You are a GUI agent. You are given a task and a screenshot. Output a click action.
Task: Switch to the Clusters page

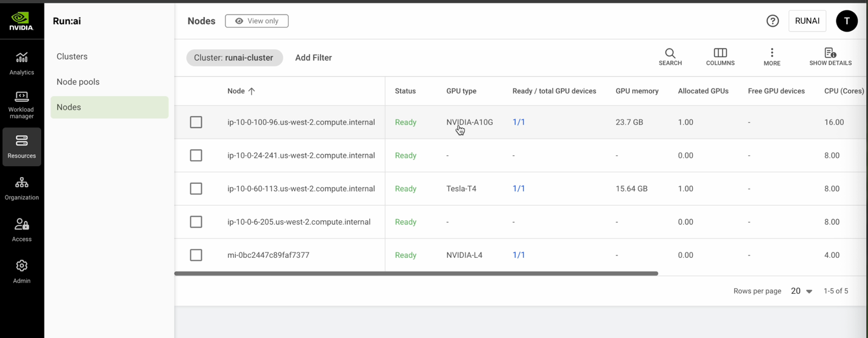[x=72, y=56]
